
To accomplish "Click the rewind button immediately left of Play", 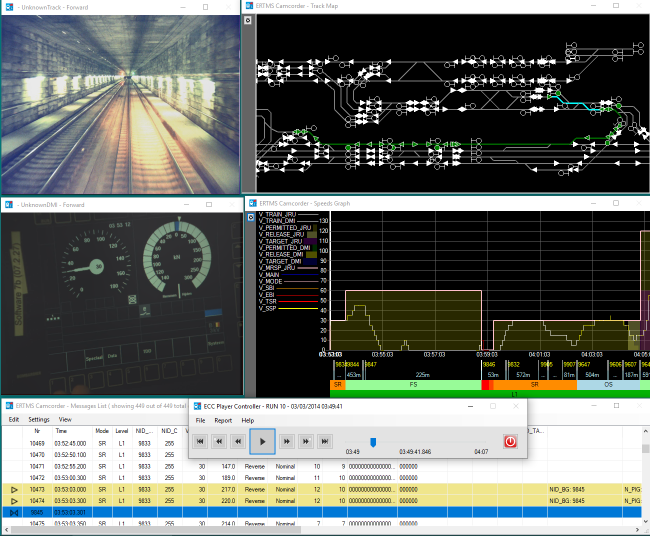I will click(238, 441).
